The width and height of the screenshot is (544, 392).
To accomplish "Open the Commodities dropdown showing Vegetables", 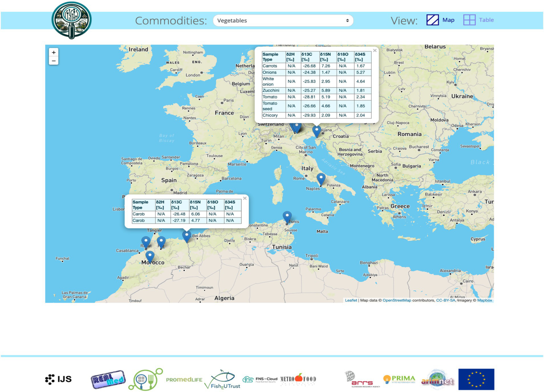I will point(283,21).
